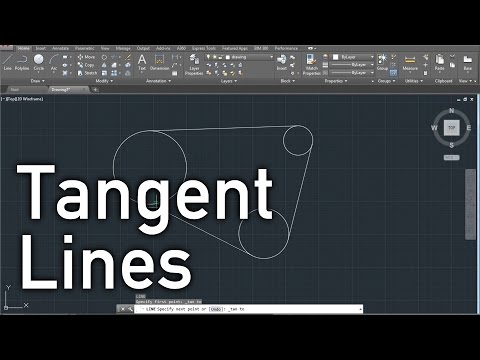This screenshot has height=360, width=480.
Task: Open the Text tool in Annotation panel
Action: (142, 62)
